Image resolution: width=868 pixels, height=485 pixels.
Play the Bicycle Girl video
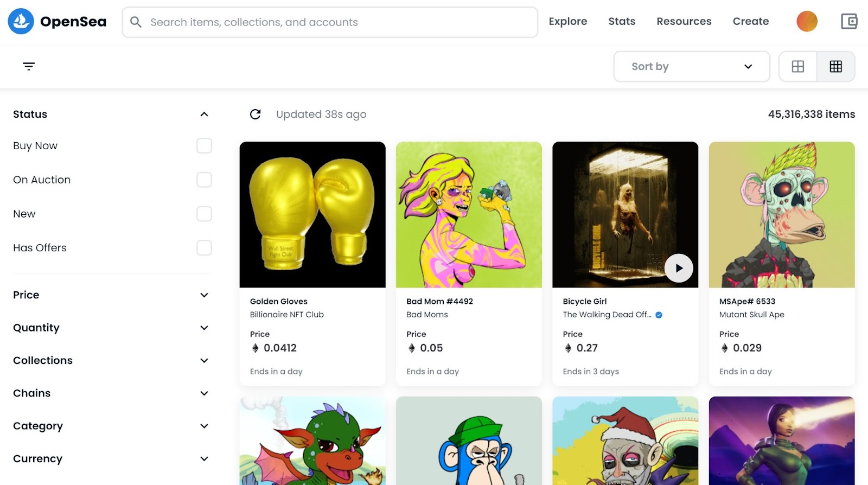coord(679,268)
